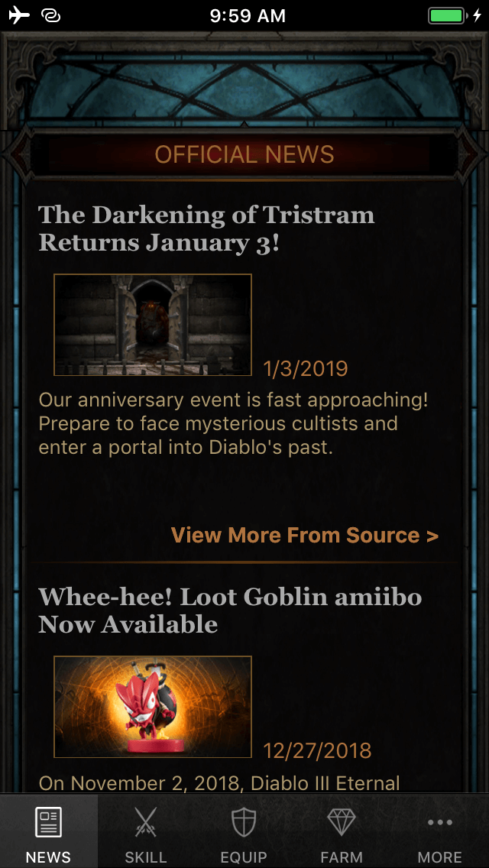Tap the 12/27/2018 date label
The image size is (489, 868).
click(317, 750)
